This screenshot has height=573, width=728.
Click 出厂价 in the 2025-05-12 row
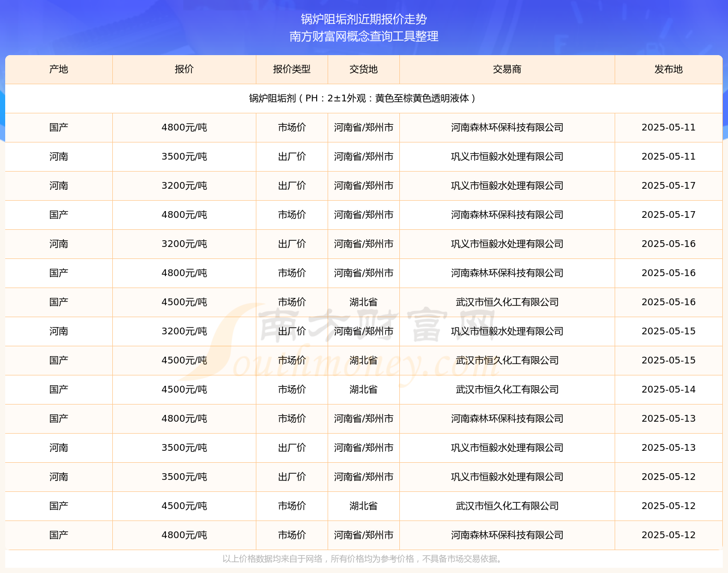[x=292, y=477]
